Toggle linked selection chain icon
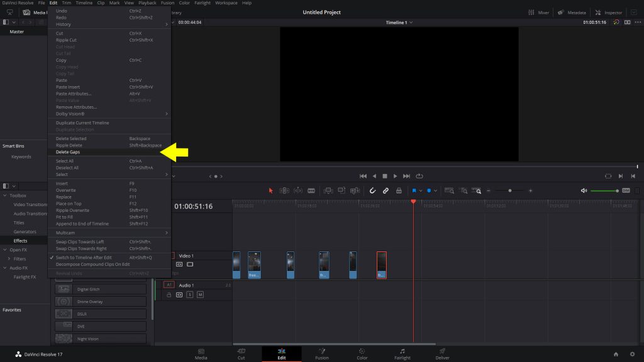This screenshot has height=362, width=644. [386, 191]
